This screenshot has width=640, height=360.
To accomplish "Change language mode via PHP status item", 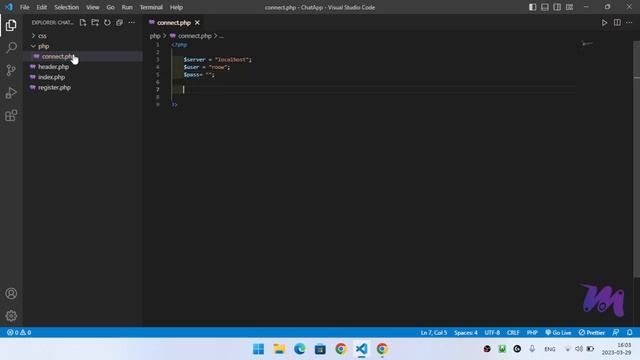I will [532, 333].
